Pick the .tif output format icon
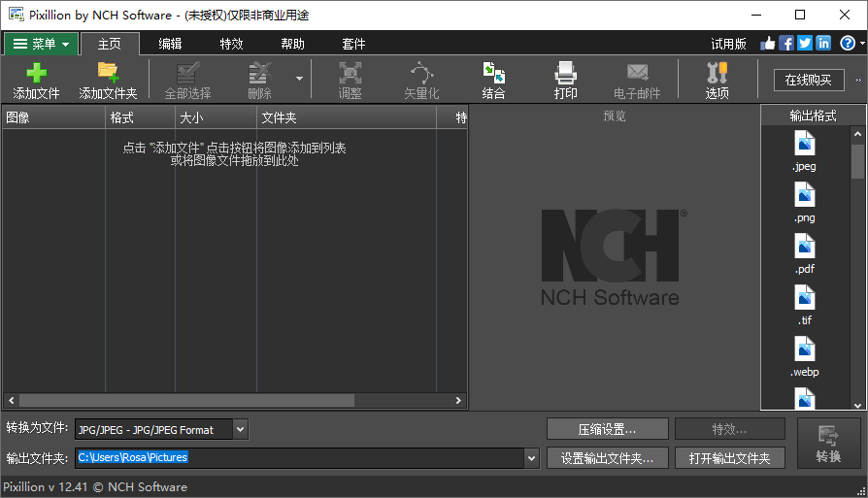868x498 pixels. 805,298
